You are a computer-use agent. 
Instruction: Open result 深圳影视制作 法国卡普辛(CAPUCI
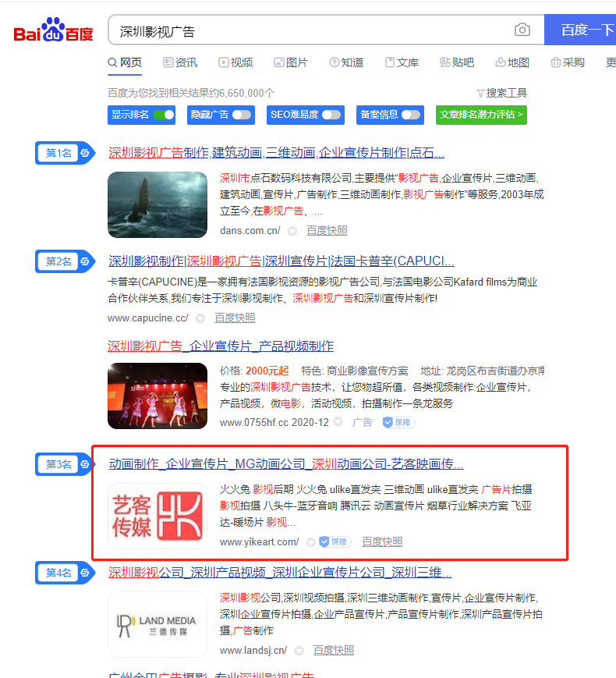click(281, 261)
